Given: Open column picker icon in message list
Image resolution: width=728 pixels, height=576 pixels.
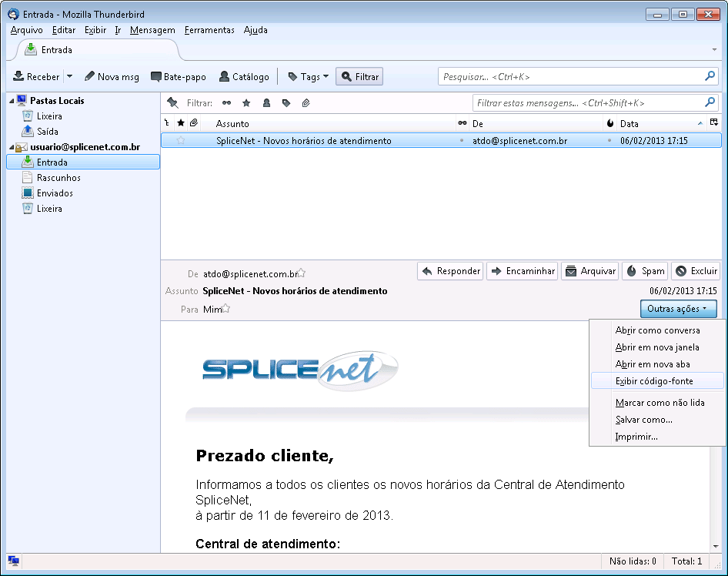Looking at the screenshot, I should [714, 122].
